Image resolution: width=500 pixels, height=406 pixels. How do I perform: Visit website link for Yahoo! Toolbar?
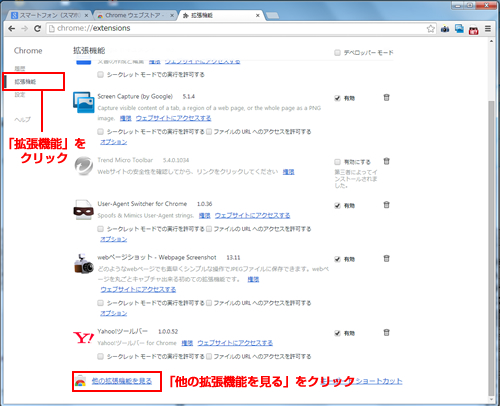(235, 343)
